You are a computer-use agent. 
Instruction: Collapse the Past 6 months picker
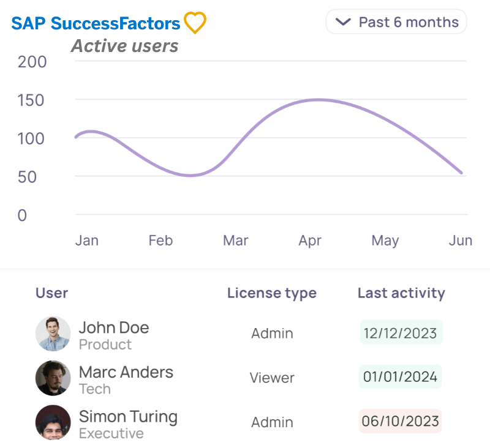coord(396,21)
